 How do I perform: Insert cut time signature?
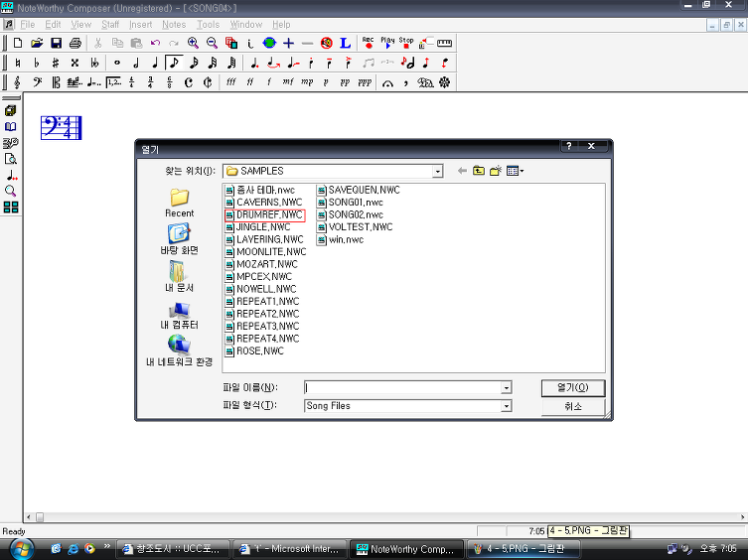[208, 82]
